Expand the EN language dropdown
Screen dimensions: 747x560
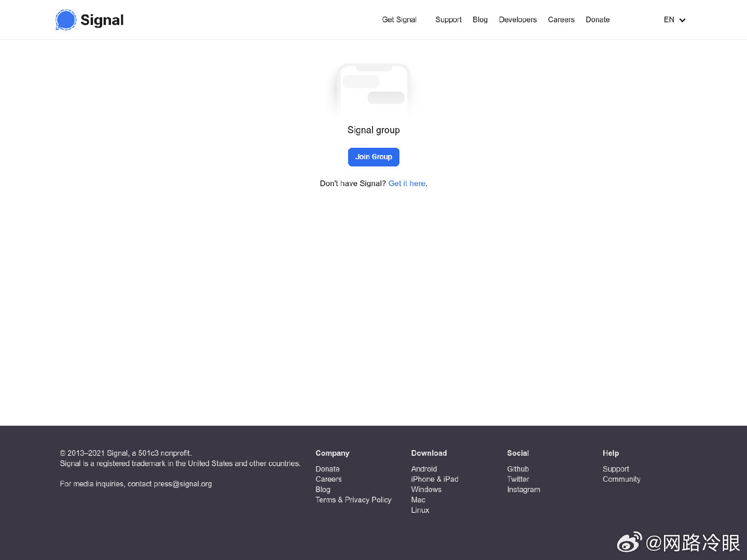coord(674,20)
